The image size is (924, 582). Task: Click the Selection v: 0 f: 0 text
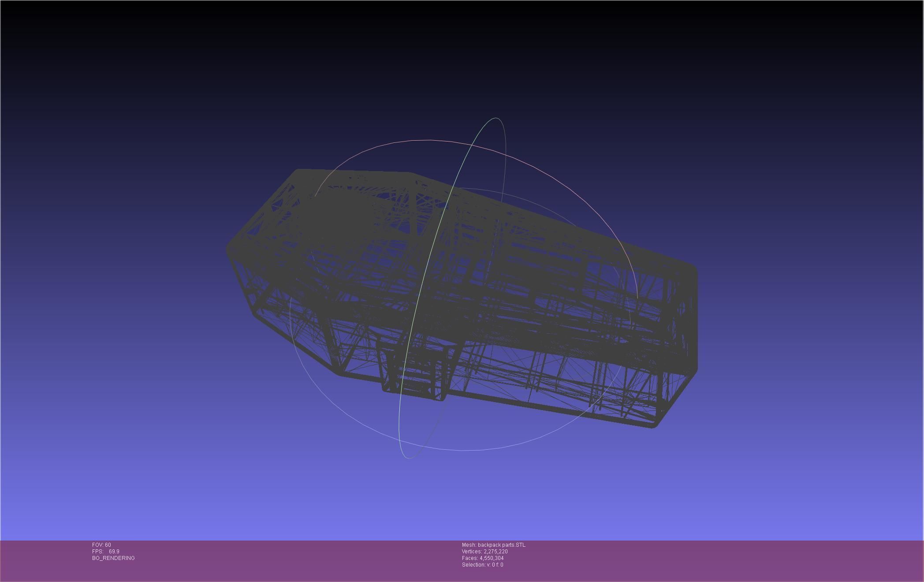pos(482,565)
